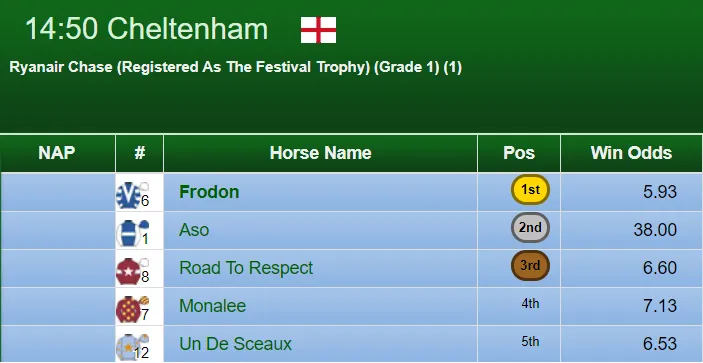The height and width of the screenshot is (363, 703).
Task: Sort by the Horse Name column header
Action: coord(321,153)
